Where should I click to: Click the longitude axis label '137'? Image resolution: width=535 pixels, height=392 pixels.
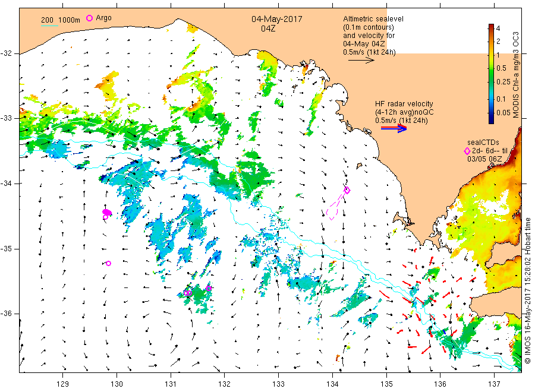tap(494, 384)
